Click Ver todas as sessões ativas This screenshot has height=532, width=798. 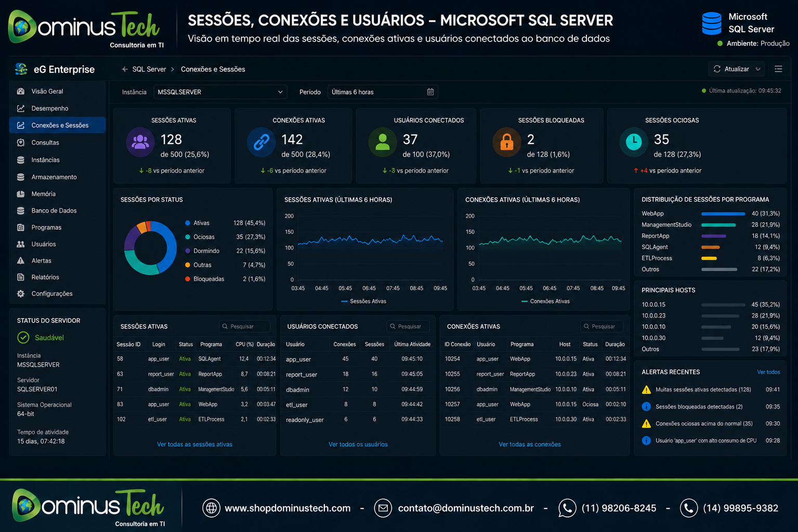click(x=194, y=444)
